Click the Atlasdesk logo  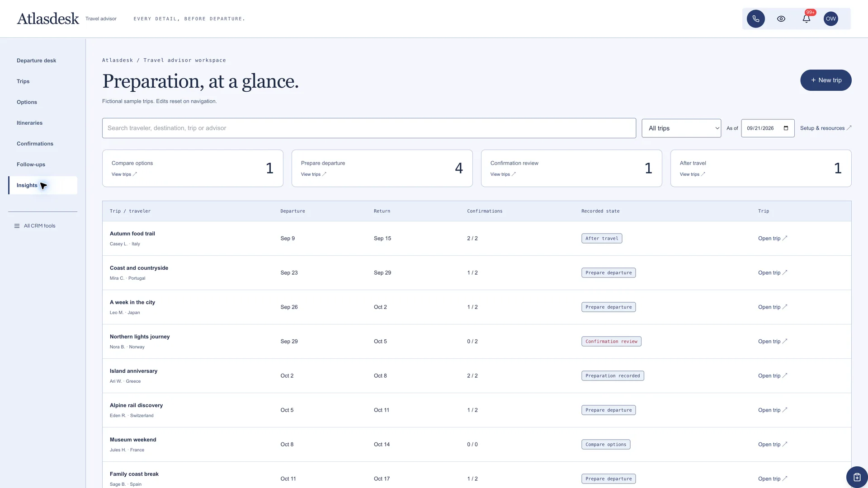click(48, 19)
